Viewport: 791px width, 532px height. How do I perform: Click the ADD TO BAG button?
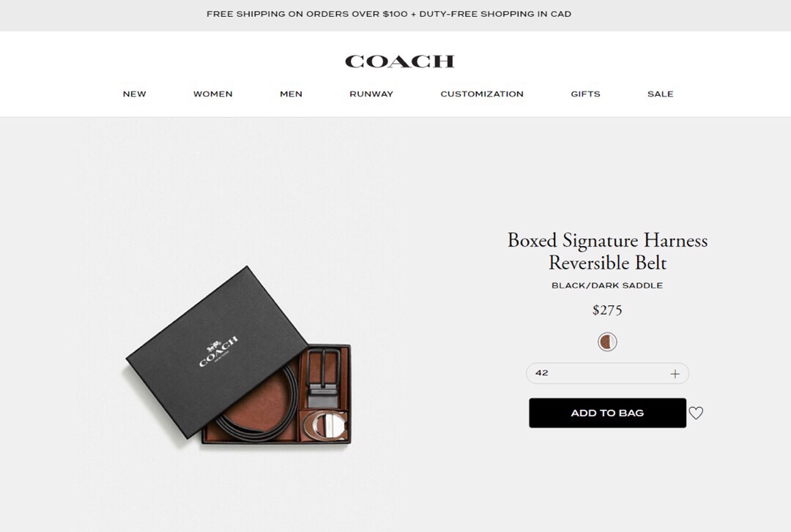[x=607, y=413]
